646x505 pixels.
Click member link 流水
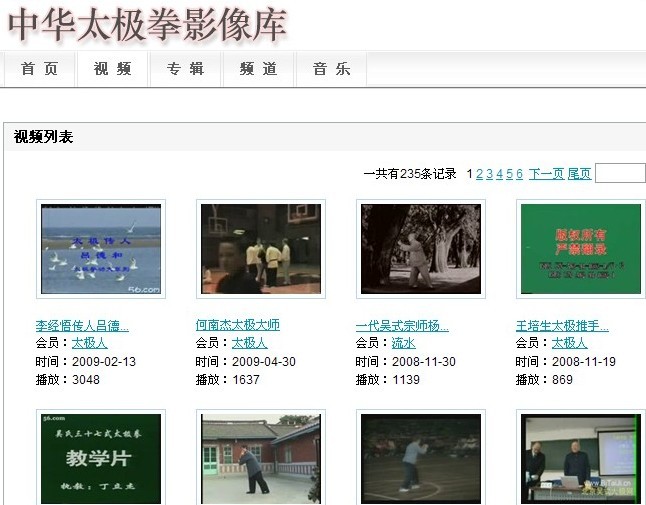404,343
